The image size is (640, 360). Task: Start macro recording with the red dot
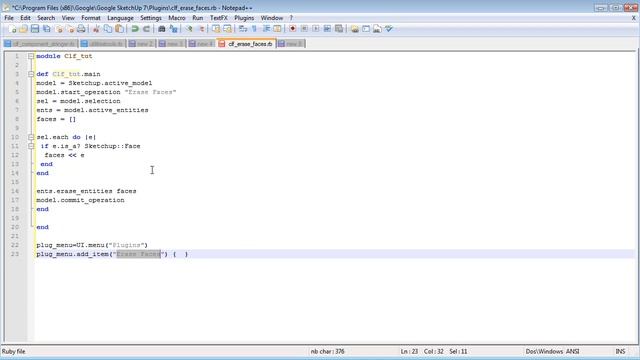coord(293,29)
